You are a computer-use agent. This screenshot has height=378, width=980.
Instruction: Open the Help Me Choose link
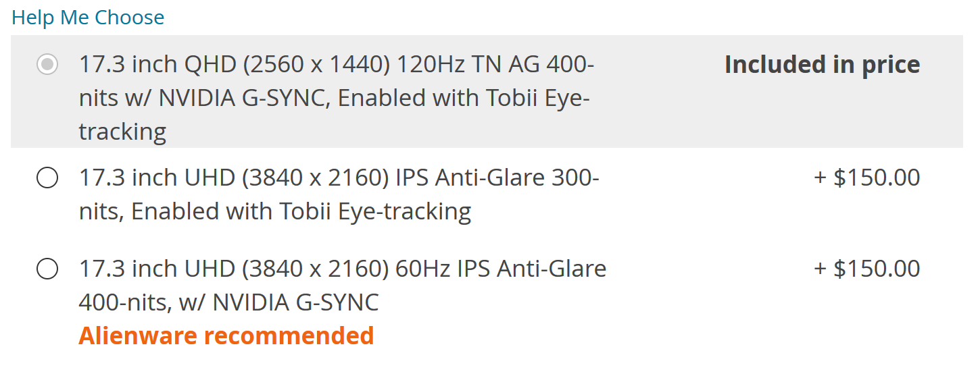(88, 18)
